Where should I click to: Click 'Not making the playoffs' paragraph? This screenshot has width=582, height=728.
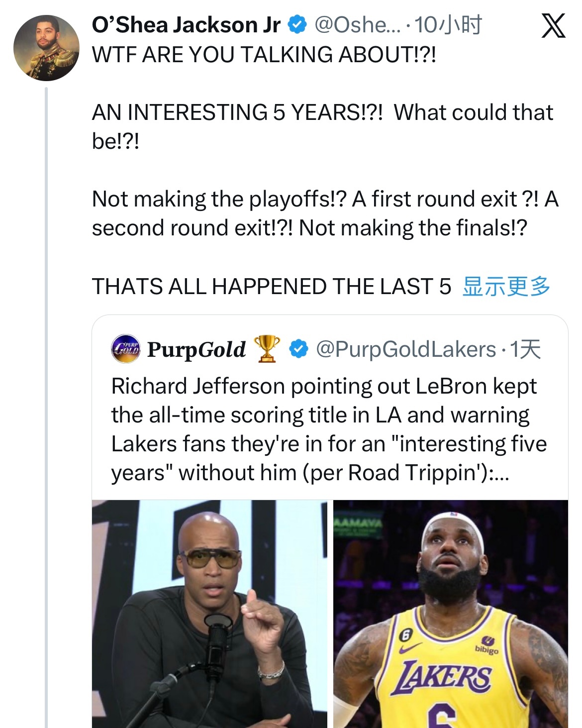click(x=325, y=213)
